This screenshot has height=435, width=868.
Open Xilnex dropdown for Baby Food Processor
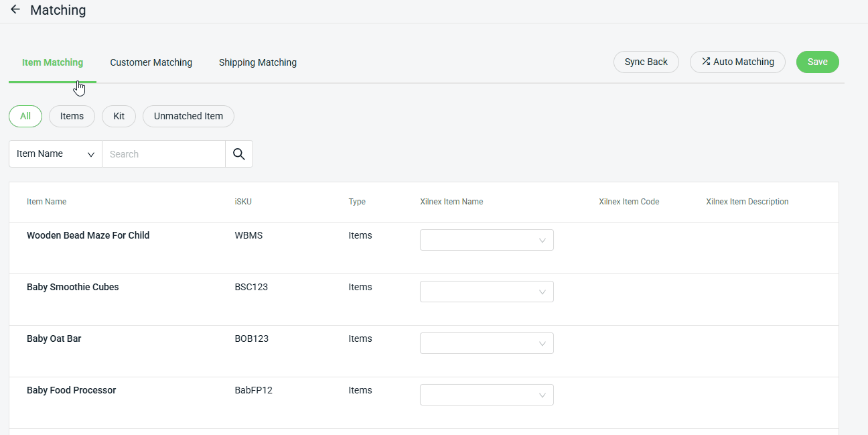(x=486, y=395)
